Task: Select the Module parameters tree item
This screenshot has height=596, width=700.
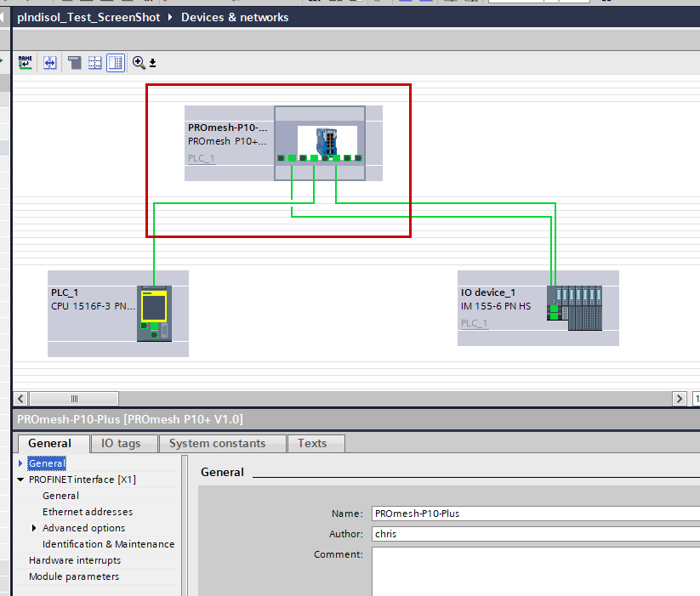Action: tap(74, 576)
